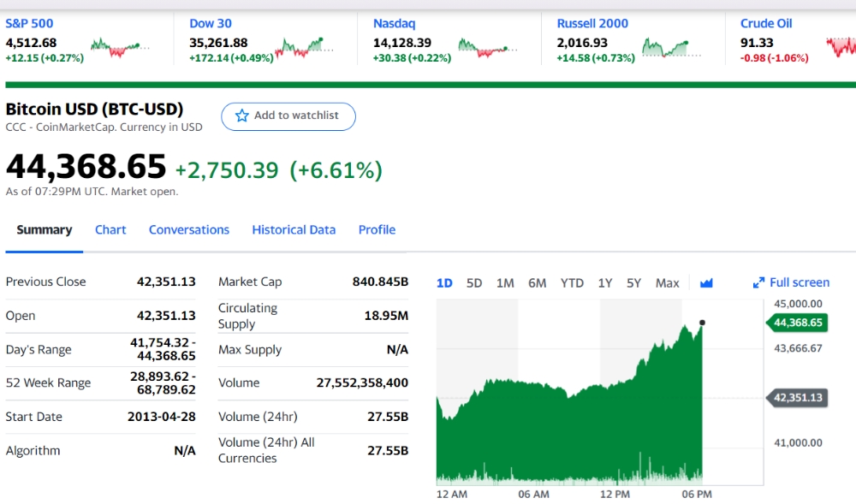Click the Nasdaq mini chart
This screenshot has height=504, width=856.
[486, 47]
